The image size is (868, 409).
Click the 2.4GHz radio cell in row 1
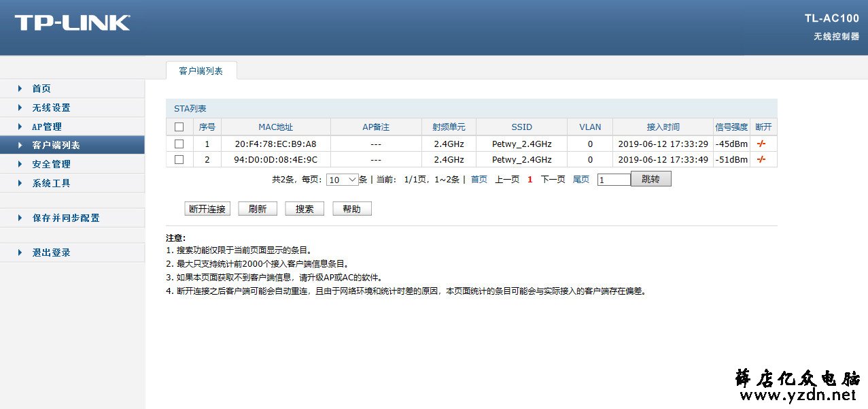[449, 144]
